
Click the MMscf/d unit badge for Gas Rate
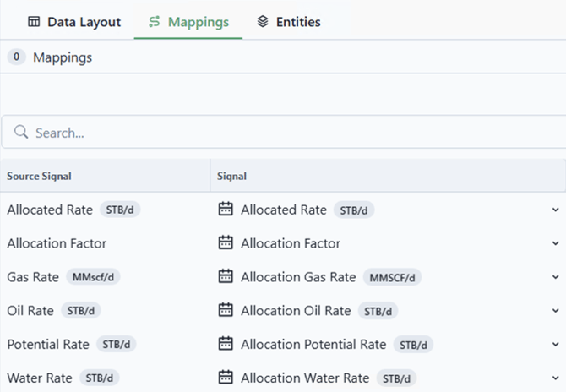pos(95,277)
